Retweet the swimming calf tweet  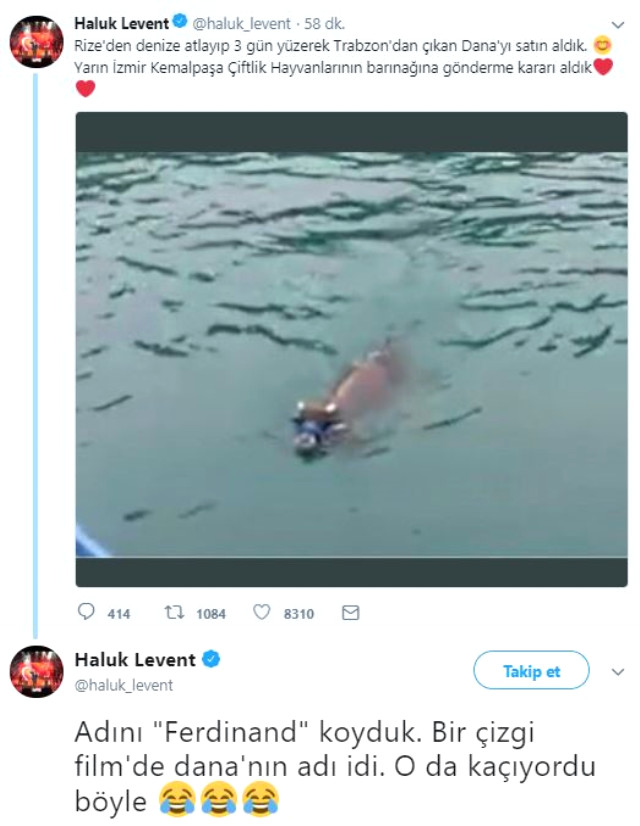(x=175, y=613)
